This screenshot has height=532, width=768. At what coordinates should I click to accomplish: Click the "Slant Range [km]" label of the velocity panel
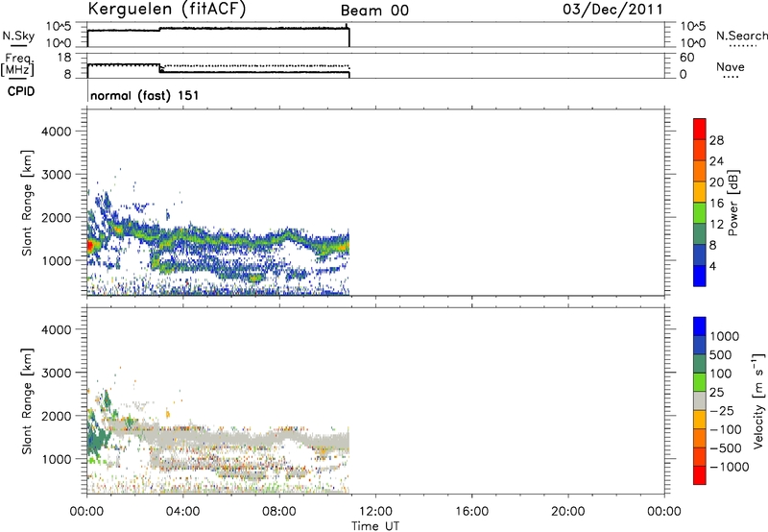pyautogui.click(x=27, y=401)
